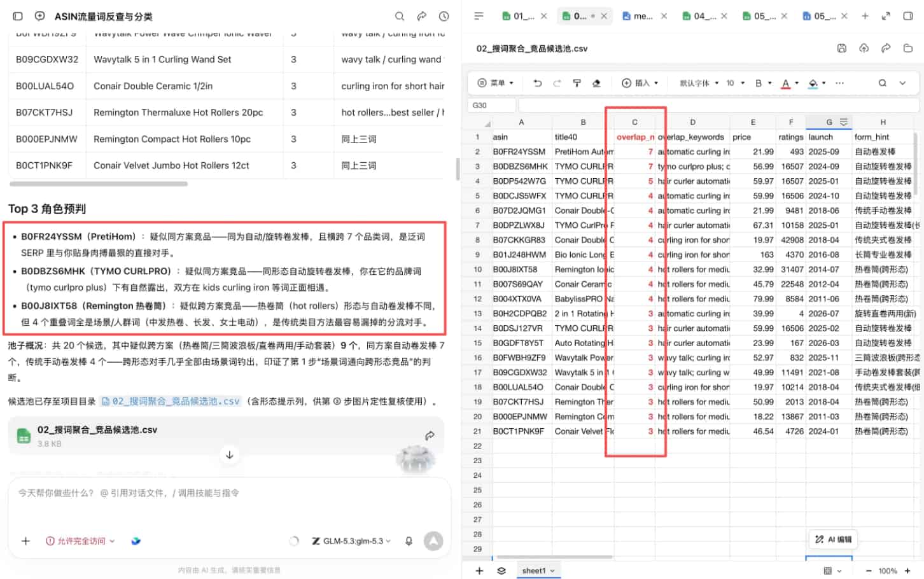Select the sheet1 tab
924x579 pixels.
pyautogui.click(x=538, y=570)
